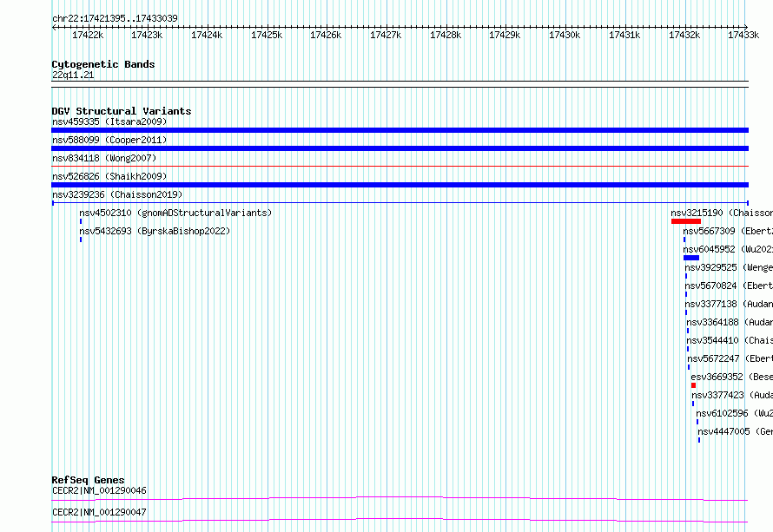
Task: Click the 17427k ruler position
Action: (386, 35)
